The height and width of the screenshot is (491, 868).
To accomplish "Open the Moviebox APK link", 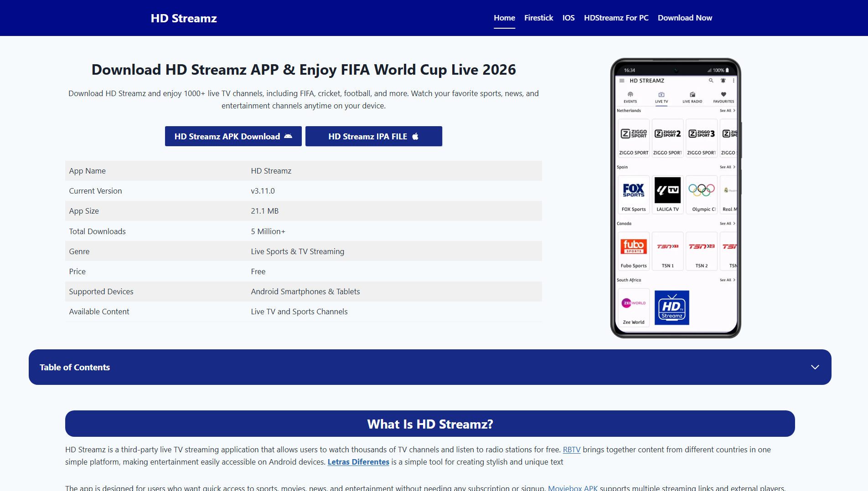I will click(x=573, y=487).
